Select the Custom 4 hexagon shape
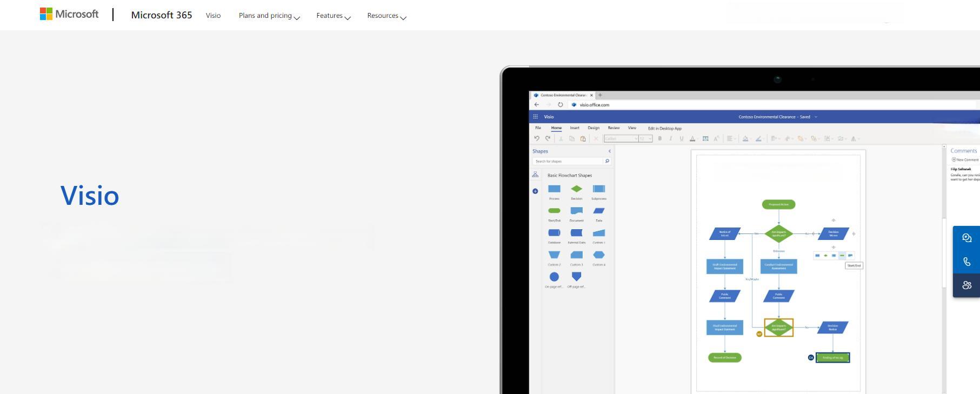 click(599, 255)
